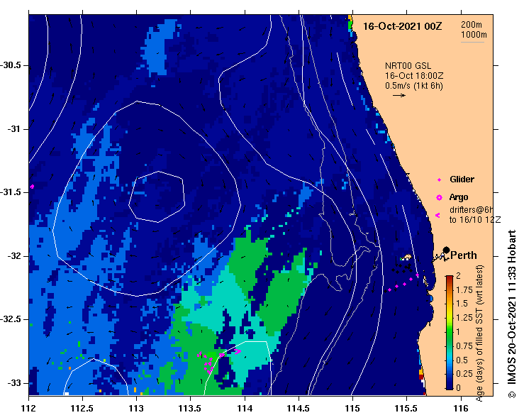The width and height of the screenshot is (524, 420).
Task: Click Rottnest Island west of Perth
Action: 406,258
